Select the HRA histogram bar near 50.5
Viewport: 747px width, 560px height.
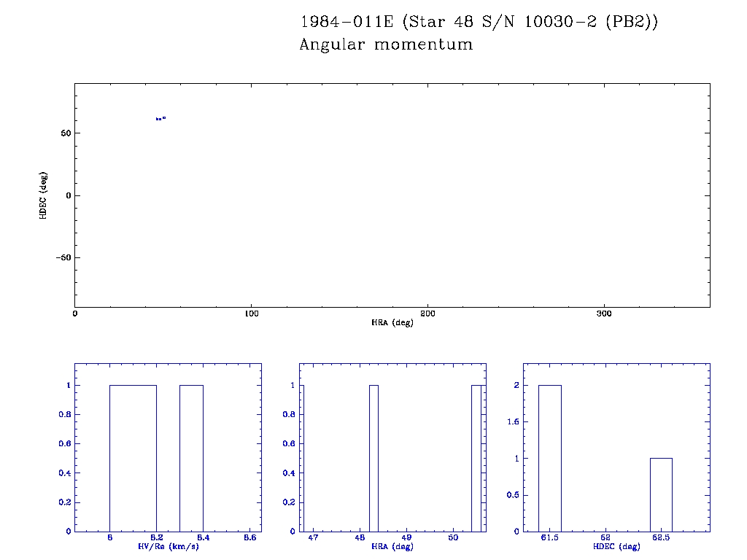[476, 458]
